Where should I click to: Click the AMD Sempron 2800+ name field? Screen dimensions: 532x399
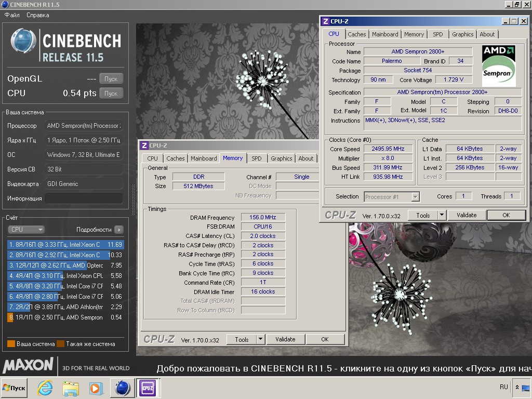[x=418, y=51]
